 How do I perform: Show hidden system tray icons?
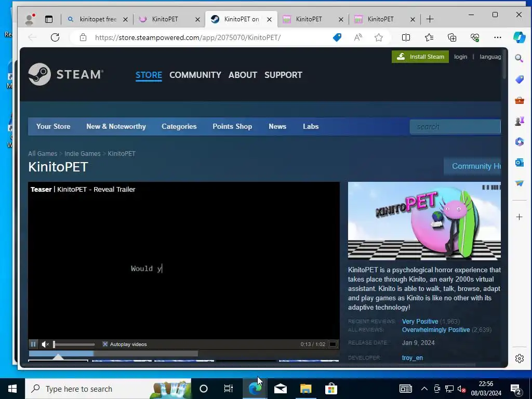pyautogui.click(x=424, y=389)
